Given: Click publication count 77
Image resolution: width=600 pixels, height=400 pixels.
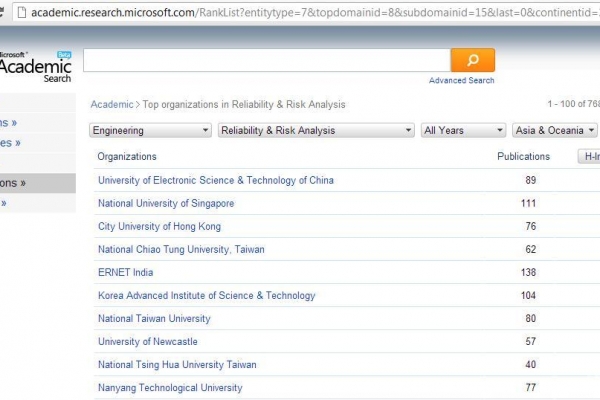Looking at the screenshot, I should point(530,387).
